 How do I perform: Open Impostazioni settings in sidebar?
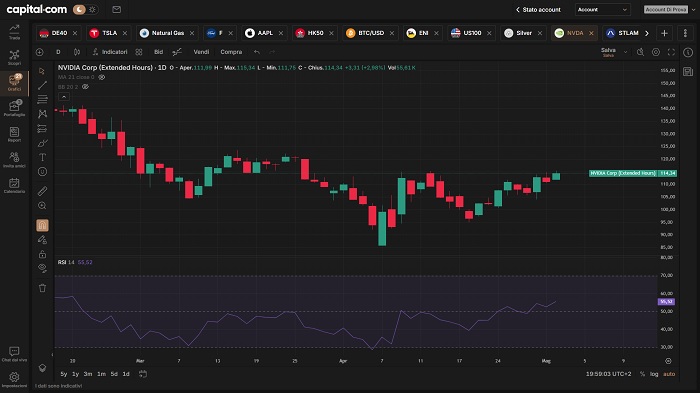(x=14, y=380)
